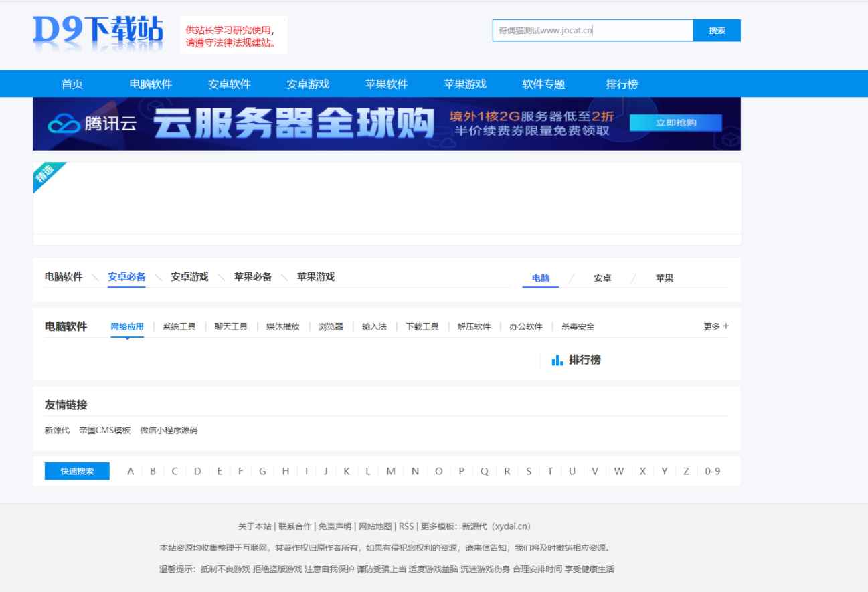Click the 搜索 search button
Viewport: 868px width, 592px height.
coord(717,31)
